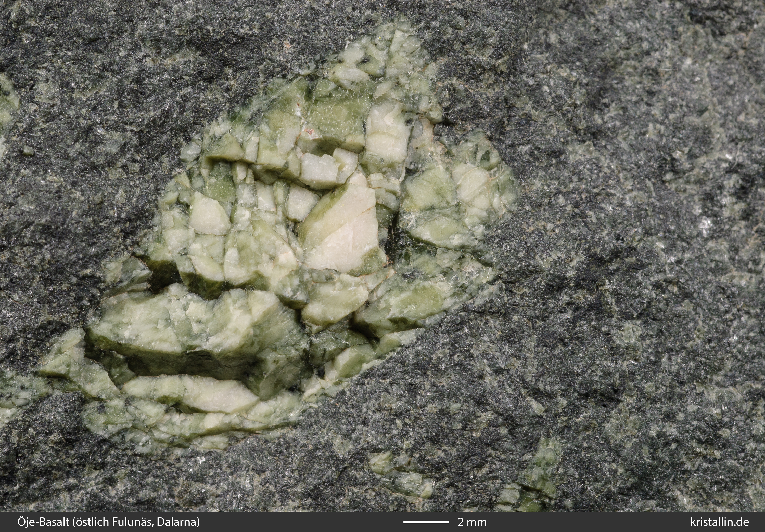Click the 2 mm scale label
The image size is (765, 532).
click(x=472, y=522)
